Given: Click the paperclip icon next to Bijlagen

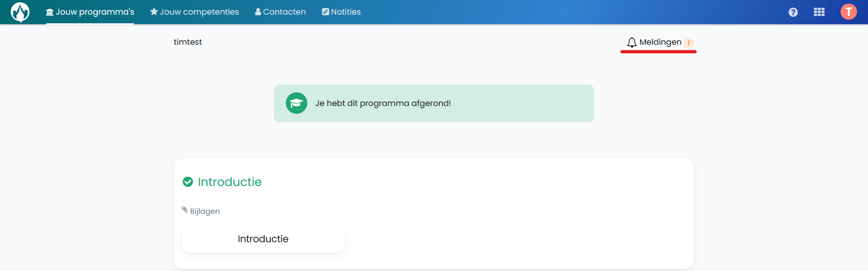Looking at the screenshot, I should (x=185, y=210).
